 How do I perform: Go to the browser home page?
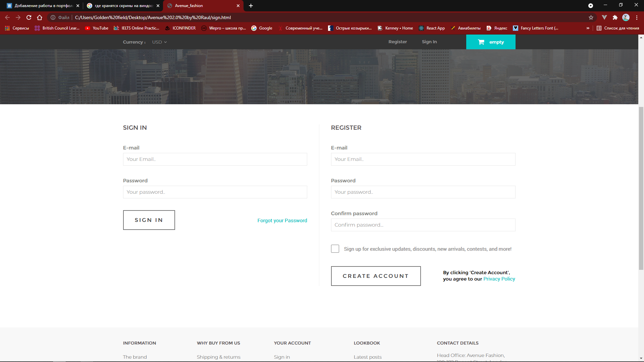(40, 17)
